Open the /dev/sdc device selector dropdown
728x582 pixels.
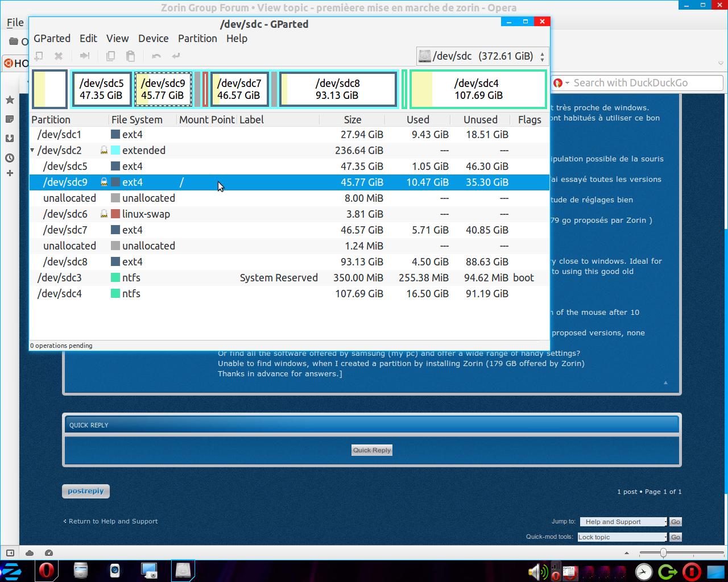(x=482, y=56)
